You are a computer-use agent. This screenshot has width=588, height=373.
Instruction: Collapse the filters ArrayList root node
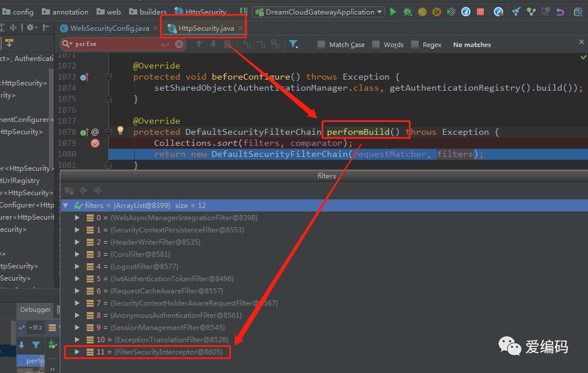pos(66,206)
